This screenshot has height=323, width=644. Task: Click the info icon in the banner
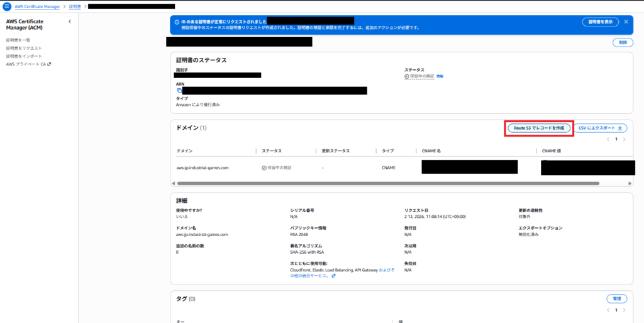tap(176, 21)
